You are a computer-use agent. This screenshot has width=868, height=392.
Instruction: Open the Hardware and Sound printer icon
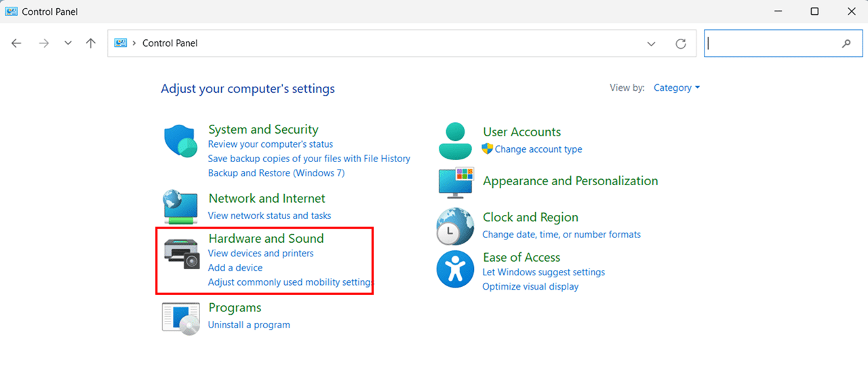click(x=182, y=251)
